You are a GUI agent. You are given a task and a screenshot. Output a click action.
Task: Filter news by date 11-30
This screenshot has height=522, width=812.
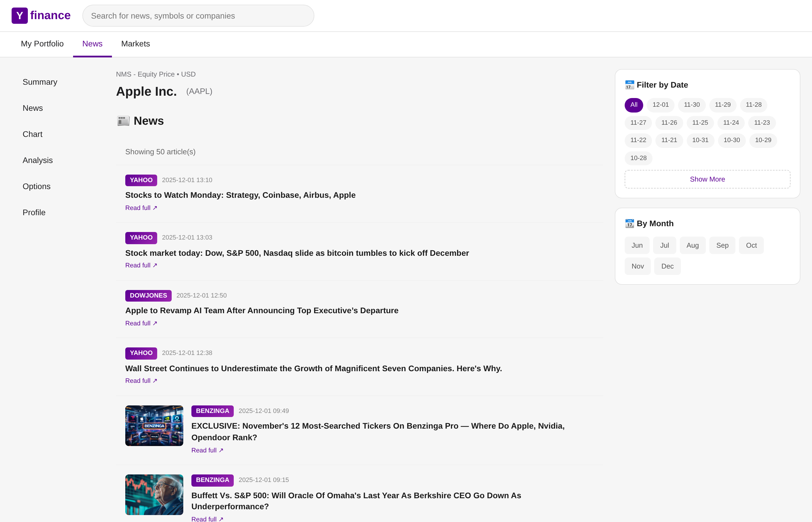pyautogui.click(x=692, y=105)
